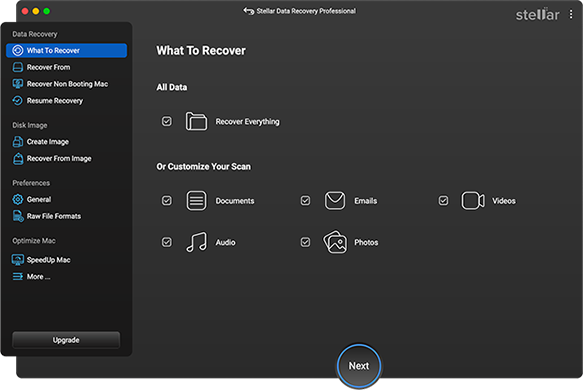The image size is (583, 390).
Task: Click the What To Recover target icon
Action: coord(17,51)
